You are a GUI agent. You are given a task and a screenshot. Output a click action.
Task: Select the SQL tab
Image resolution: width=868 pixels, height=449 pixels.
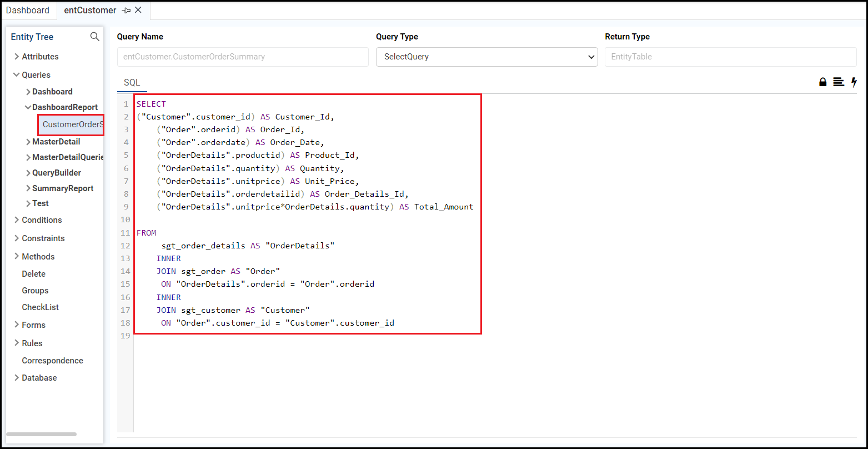pyautogui.click(x=132, y=82)
